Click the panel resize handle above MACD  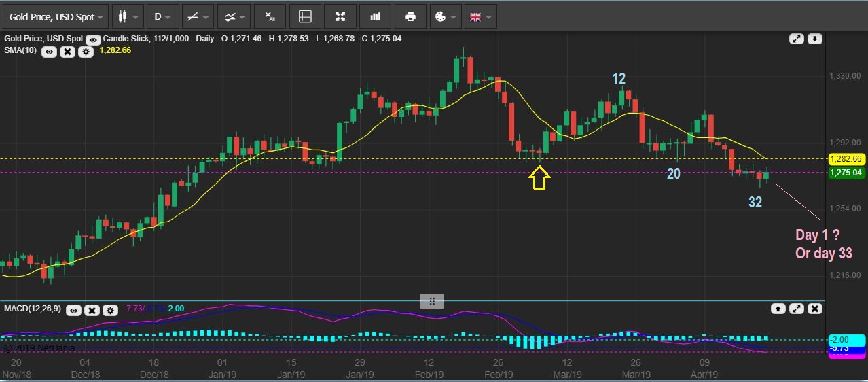click(432, 300)
